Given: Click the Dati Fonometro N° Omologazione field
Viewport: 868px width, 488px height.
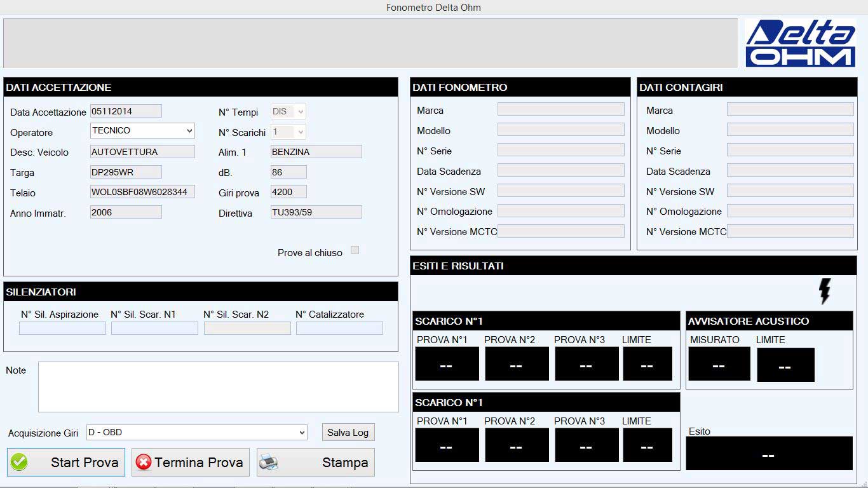Looking at the screenshot, I should pos(561,210).
